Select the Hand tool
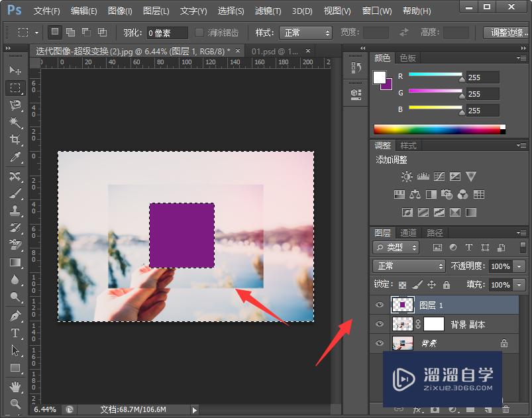The image size is (532, 418). coord(15,386)
